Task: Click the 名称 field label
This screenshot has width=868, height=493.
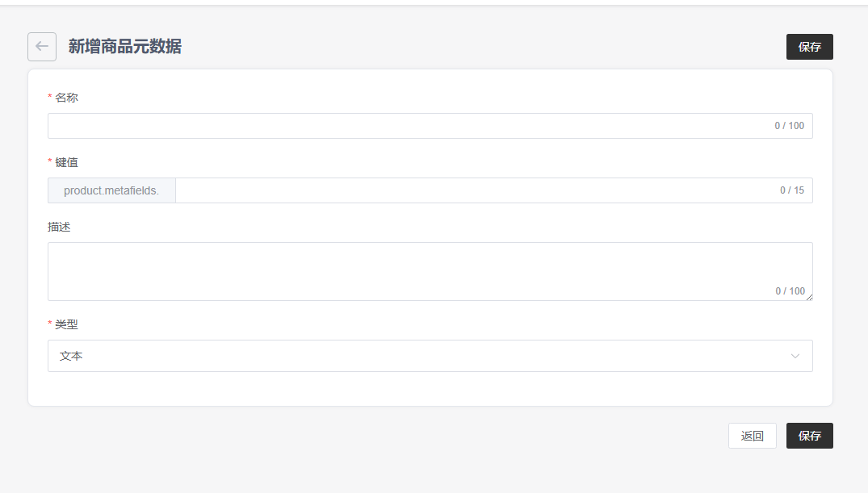Action: click(66, 98)
